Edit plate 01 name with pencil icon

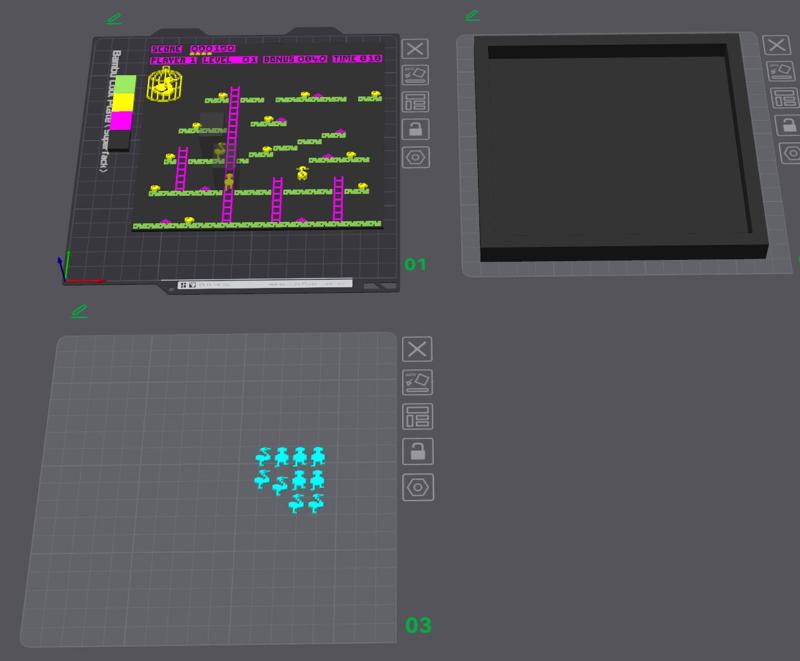(114, 19)
